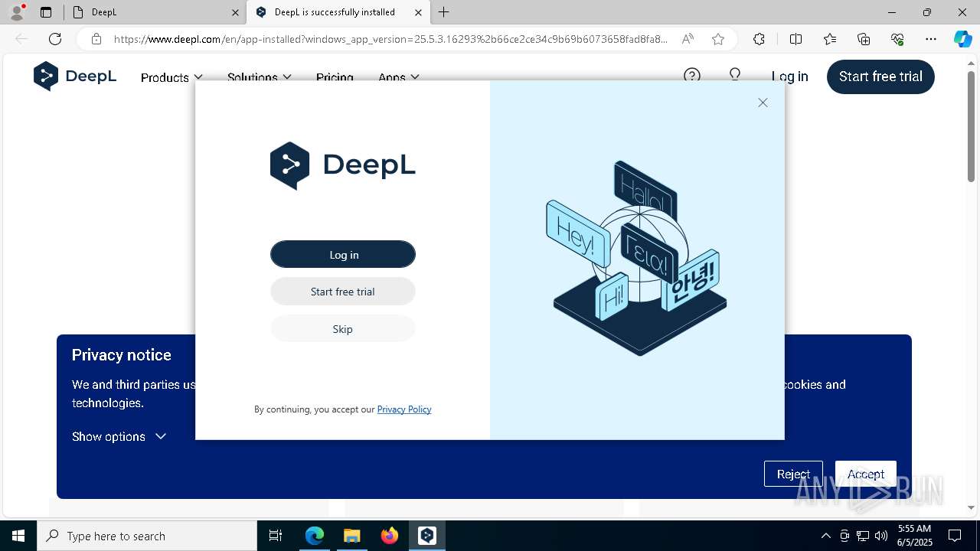The height and width of the screenshot is (551, 980).
Task: Open the Windows Start menu
Action: 18,536
